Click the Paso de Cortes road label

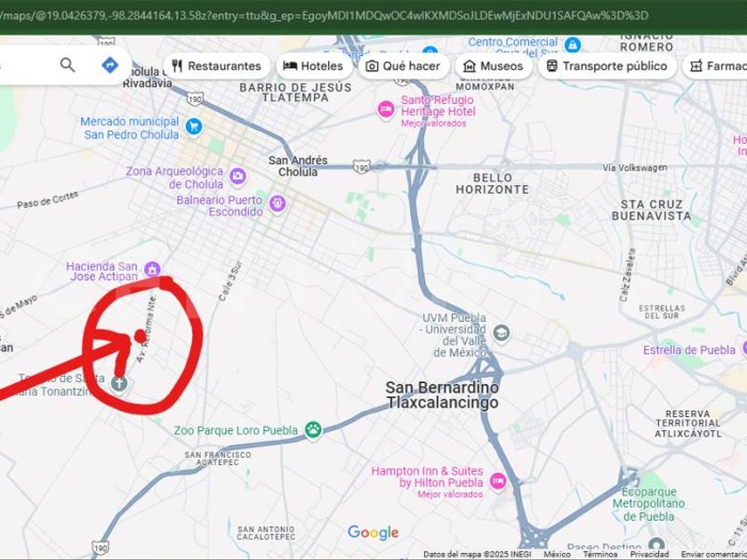(x=48, y=200)
